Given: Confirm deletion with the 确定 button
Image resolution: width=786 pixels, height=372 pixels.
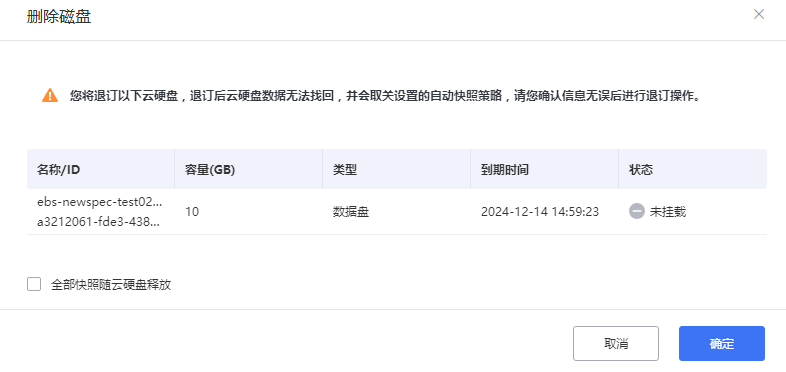Looking at the screenshot, I should pos(722,343).
